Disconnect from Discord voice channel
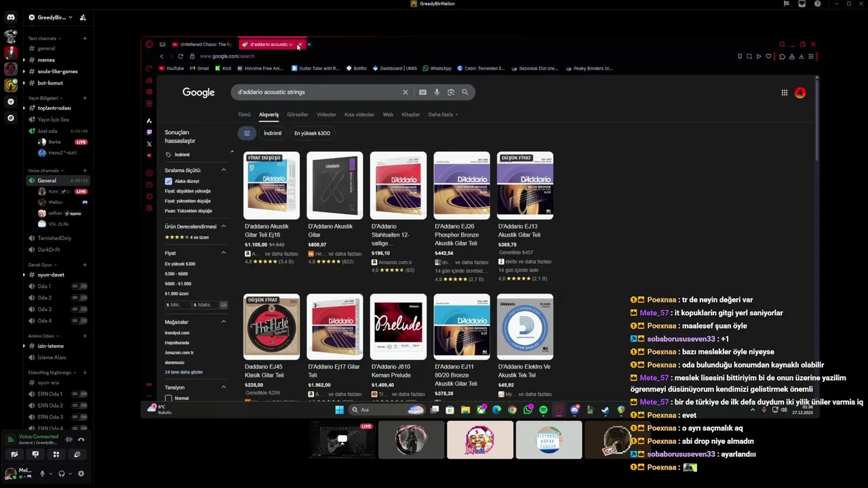Viewport: 868px width, 488px height. pyautogui.click(x=81, y=439)
